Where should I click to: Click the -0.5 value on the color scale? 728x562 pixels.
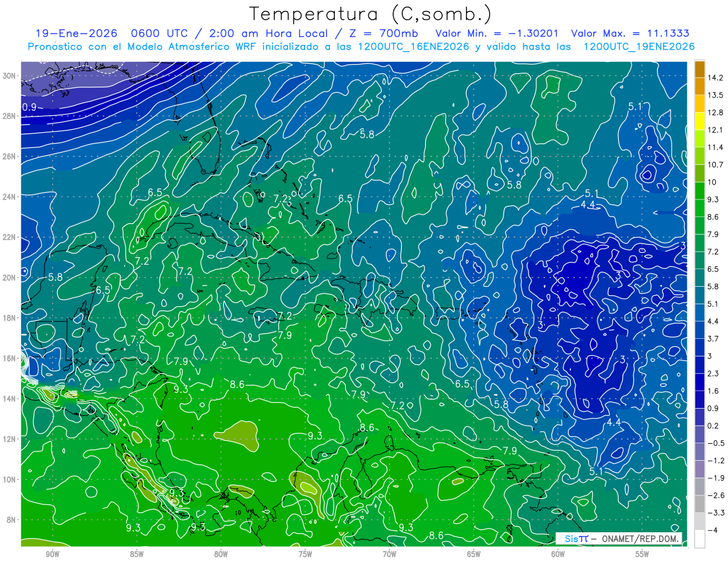715,443
